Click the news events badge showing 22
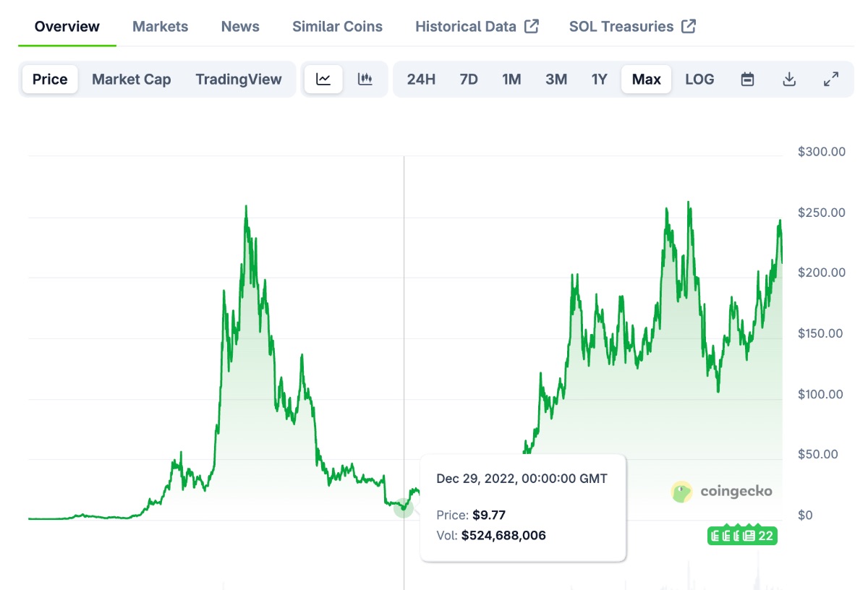The image size is (868, 590). pyautogui.click(x=741, y=536)
